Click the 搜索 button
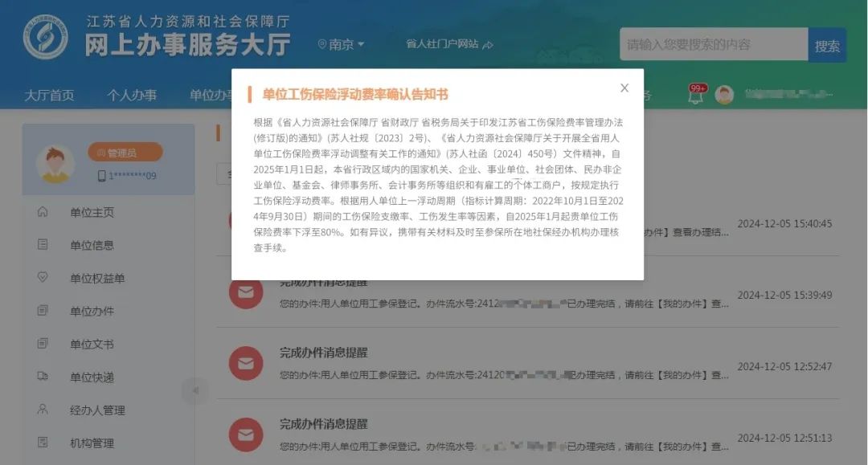 pyautogui.click(x=827, y=45)
